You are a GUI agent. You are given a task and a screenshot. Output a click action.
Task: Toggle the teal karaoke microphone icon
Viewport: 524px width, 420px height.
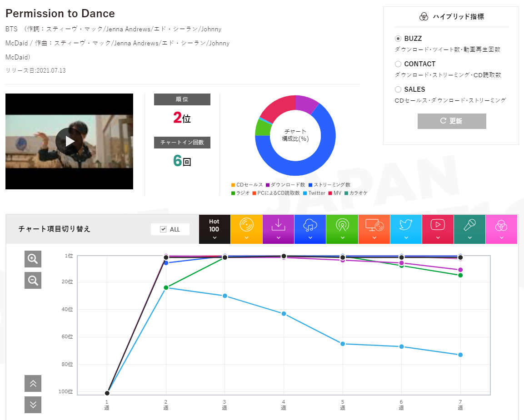469,229
